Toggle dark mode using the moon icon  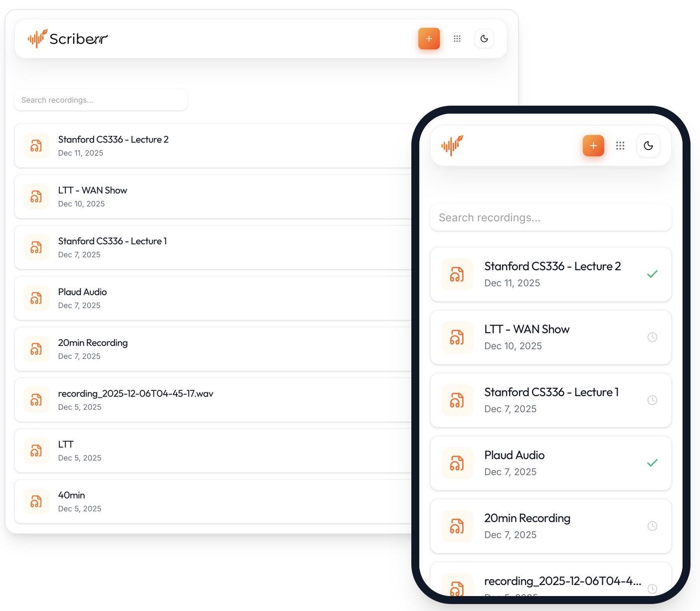[484, 38]
